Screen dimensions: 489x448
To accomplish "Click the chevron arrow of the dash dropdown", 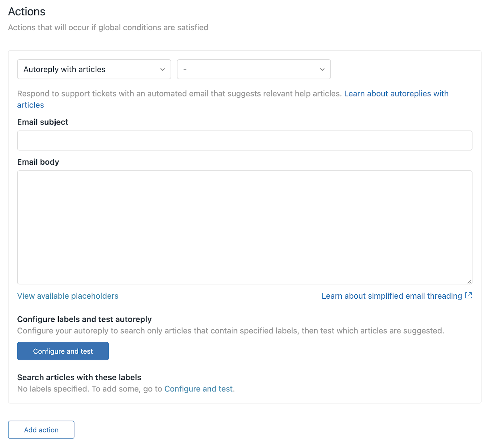I will (322, 70).
